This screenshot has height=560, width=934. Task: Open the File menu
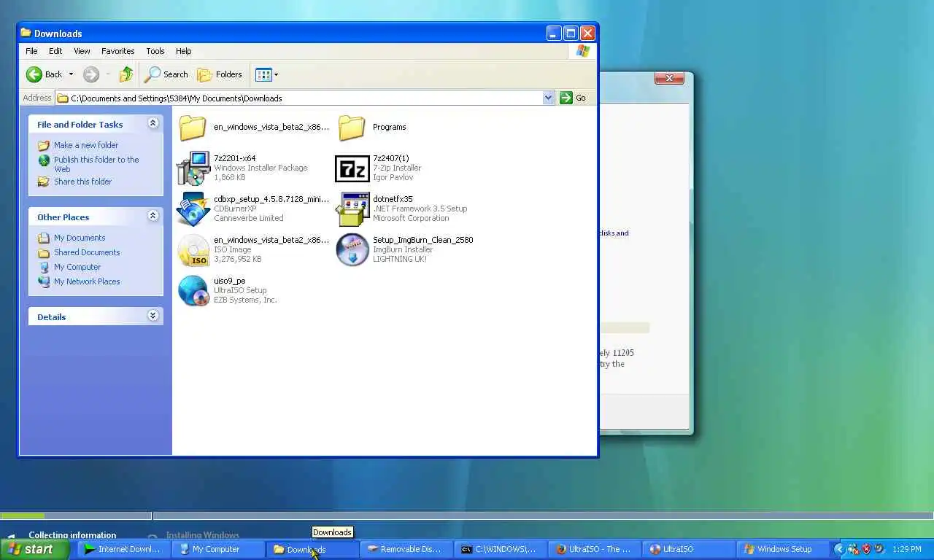tap(31, 51)
